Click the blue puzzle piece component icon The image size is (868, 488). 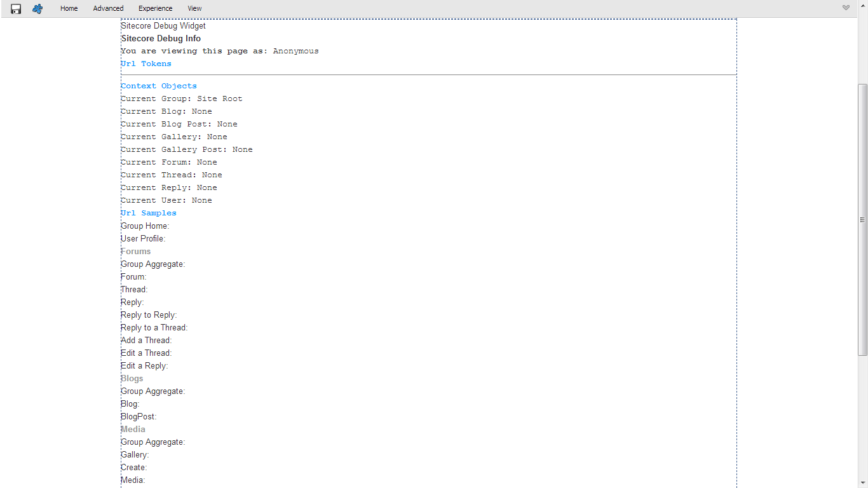coord(37,9)
